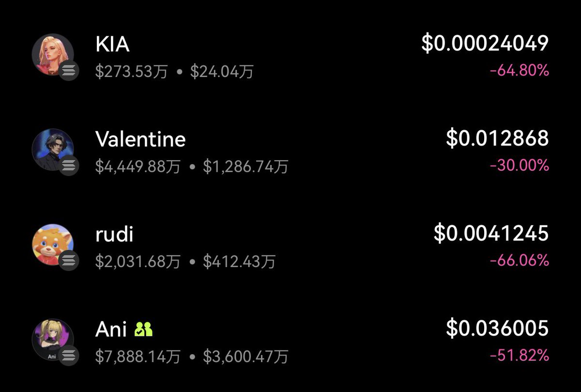Click the -64.80% change for KIA
Viewport: 581px width, 392px height.
(x=520, y=71)
